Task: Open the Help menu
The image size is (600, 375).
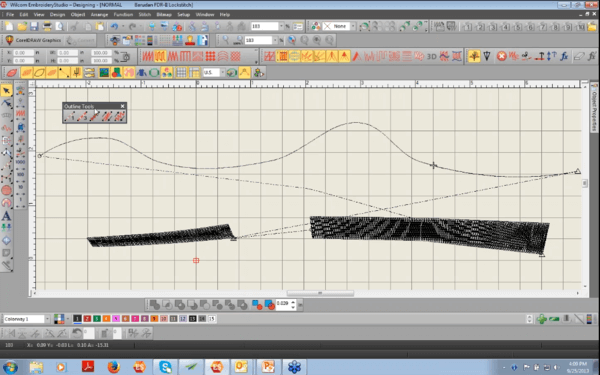Action: pyautogui.click(x=225, y=15)
